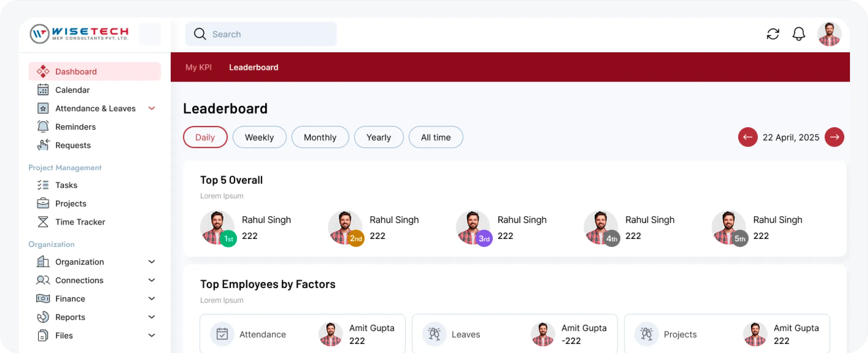Open the user profile avatar
The image size is (868, 353).
point(829,34)
